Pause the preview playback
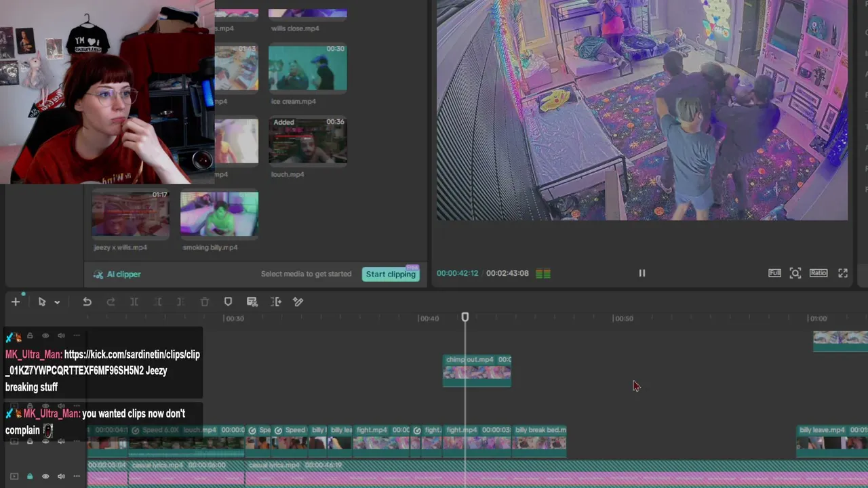The height and width of the screenshot is (488, 868). pos(642,273)
